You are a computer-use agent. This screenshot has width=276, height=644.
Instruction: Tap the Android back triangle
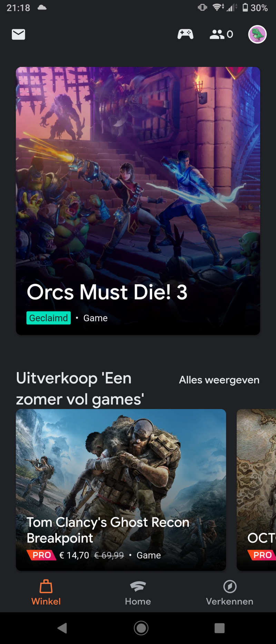62,628
